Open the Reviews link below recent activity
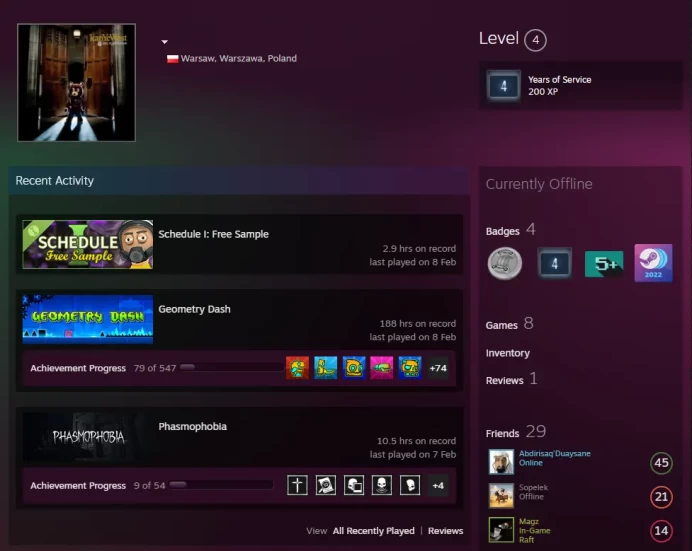The height and width of the screenshot is (551, 692). pos(445,531)
